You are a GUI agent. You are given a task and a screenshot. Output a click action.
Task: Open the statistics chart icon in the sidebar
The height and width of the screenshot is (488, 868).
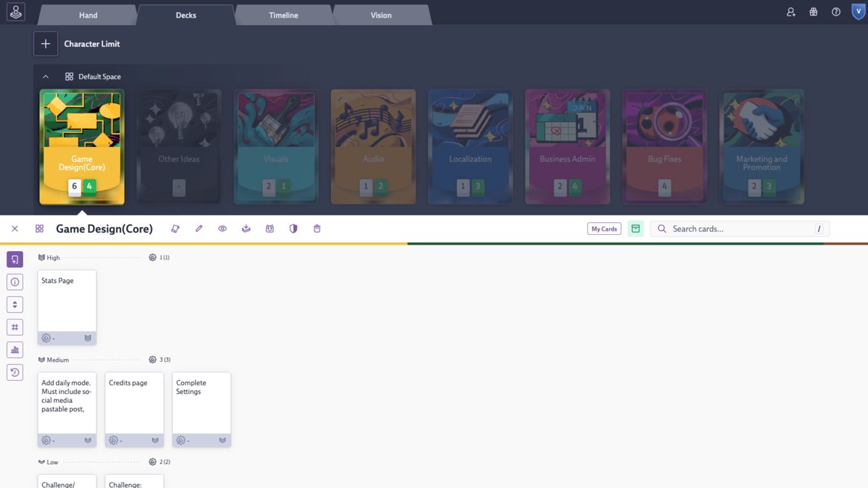15,349
